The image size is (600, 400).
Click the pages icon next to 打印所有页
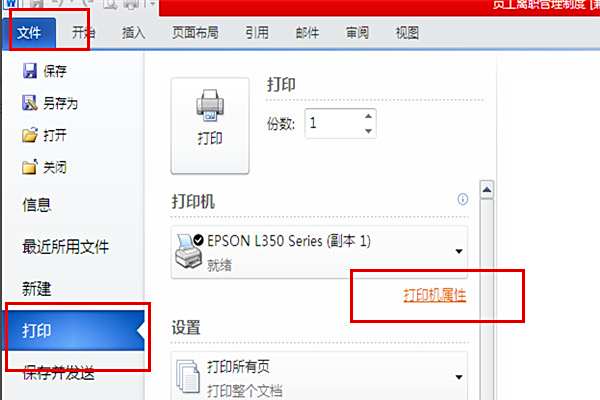coord(188,376)
